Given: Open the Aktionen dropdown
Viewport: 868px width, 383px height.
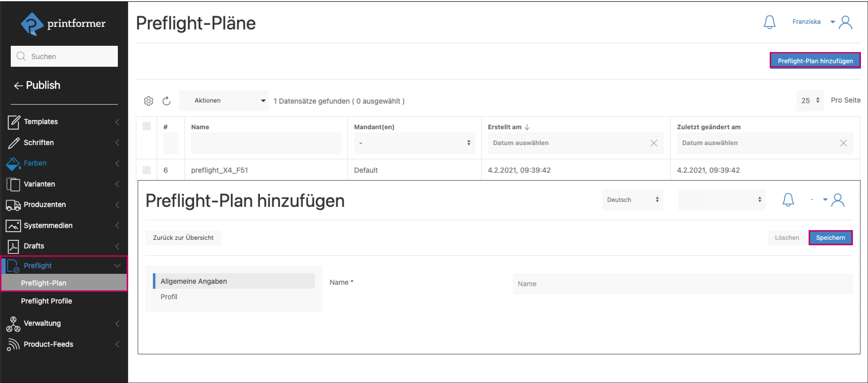Looking at the screenshot, I should 223,101.
